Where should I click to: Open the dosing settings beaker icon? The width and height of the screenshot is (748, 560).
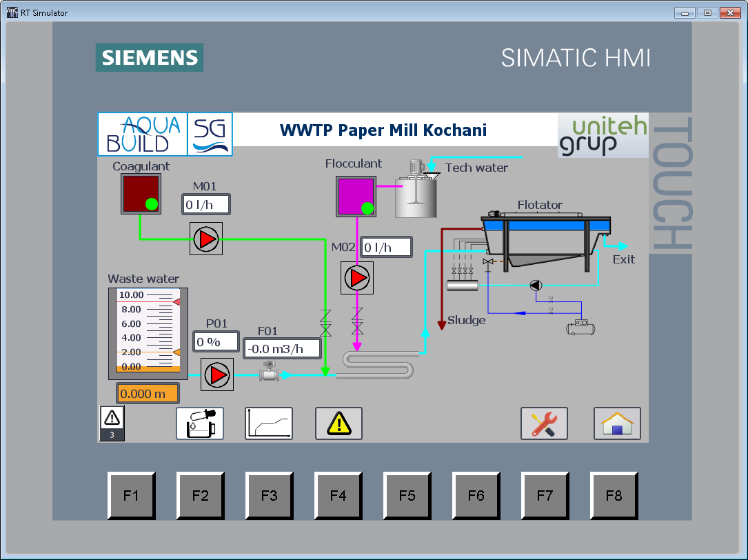[x=200, y=423]
